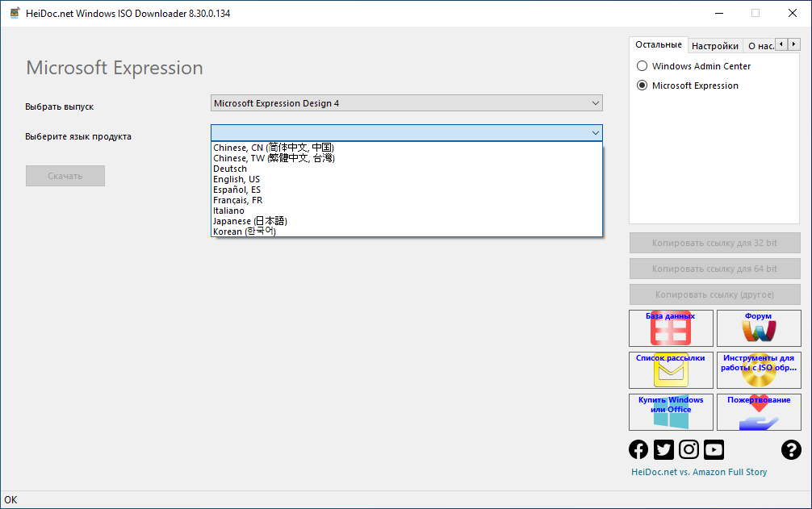
Task: Open the Instagram icon link
Action: tap(689, 449)
